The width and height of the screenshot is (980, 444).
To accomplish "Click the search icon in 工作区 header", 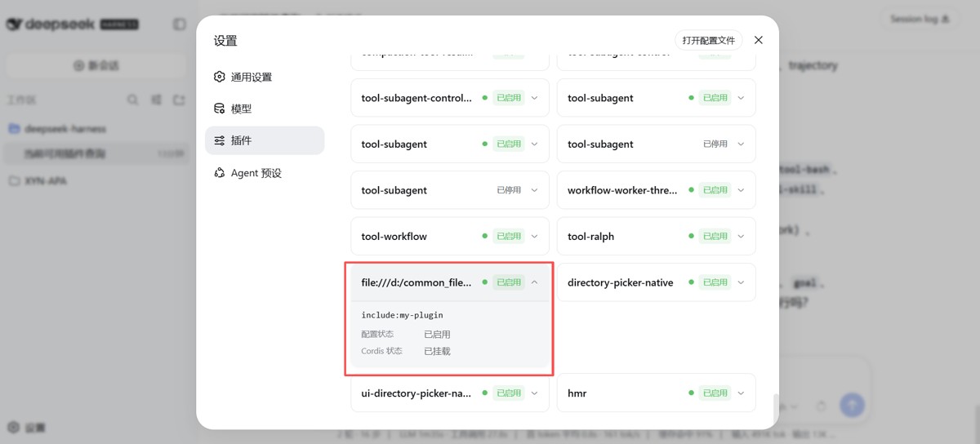I will [x=132, y=100].
